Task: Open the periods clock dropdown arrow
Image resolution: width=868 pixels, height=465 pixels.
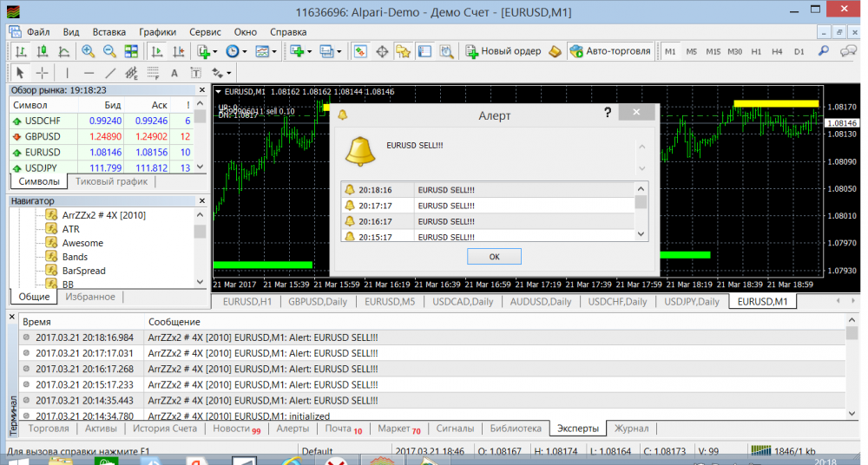Action: pyautogui.click(x=244, y=51)
